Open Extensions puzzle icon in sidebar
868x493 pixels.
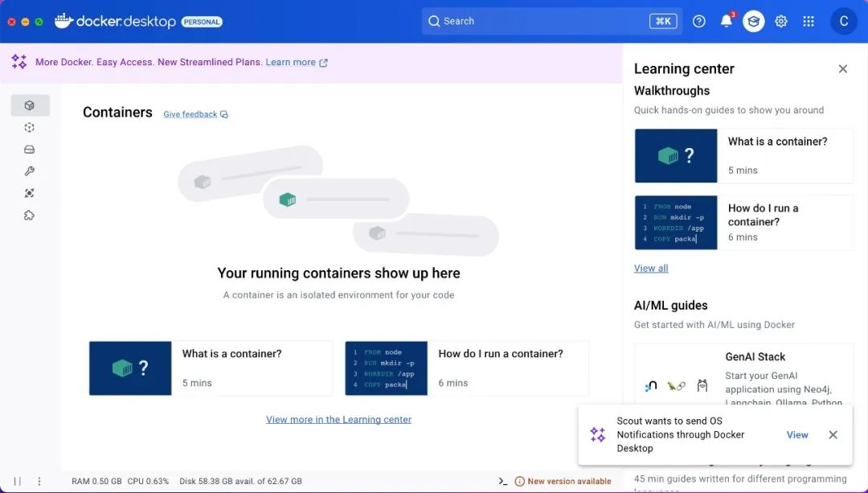coord(30,216)
